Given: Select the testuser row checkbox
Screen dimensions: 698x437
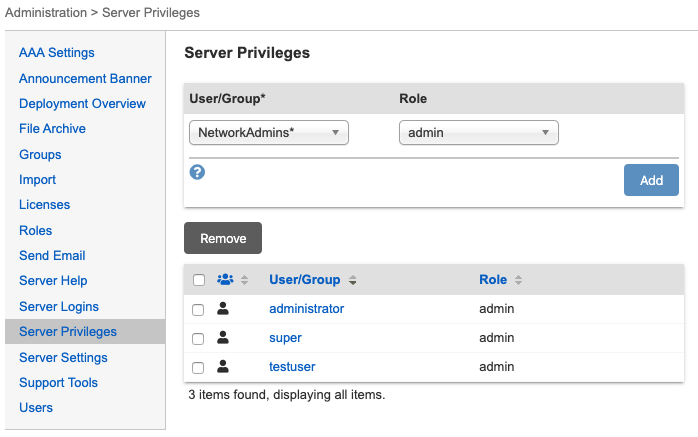Looking at the screenshot, I should 198,368.
